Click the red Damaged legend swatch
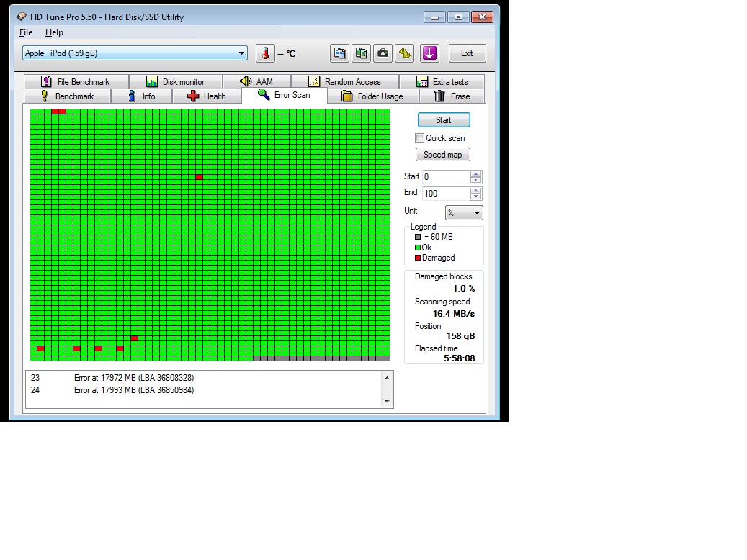Viewport: 747px width, 560px height. 418,258
